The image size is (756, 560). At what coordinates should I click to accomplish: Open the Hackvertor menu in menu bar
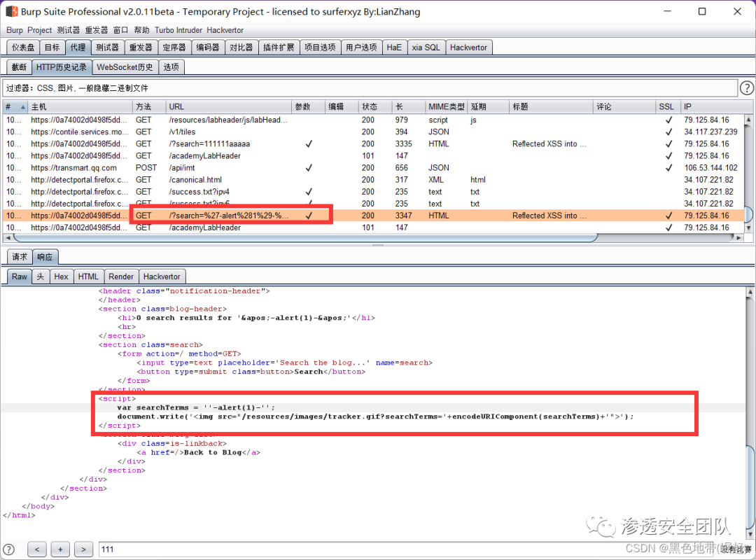225,30
